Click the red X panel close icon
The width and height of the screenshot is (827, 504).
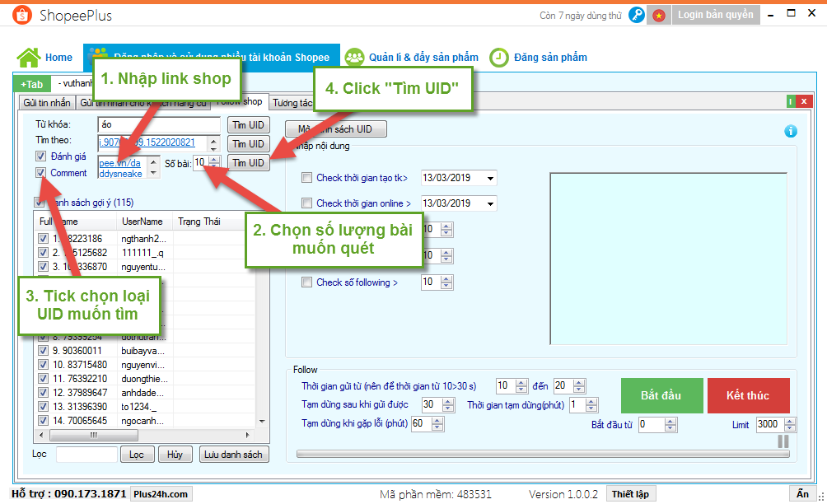pos(804,102)
